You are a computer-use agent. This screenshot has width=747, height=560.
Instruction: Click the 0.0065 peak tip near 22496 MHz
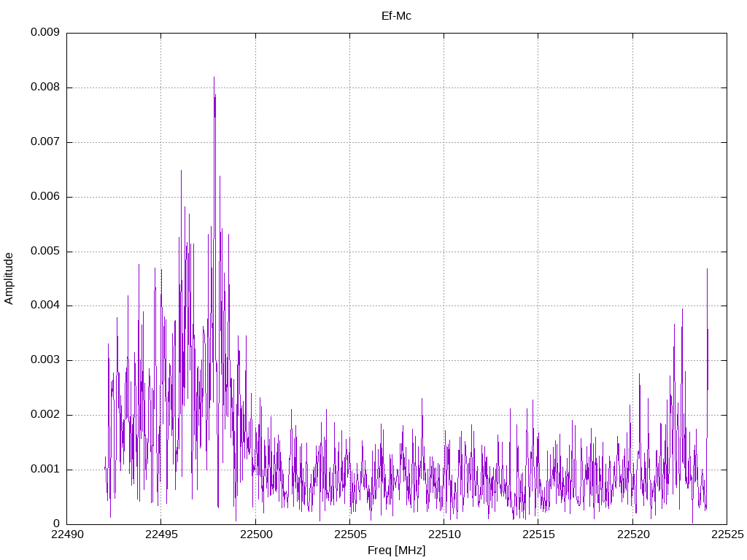coord(181,171)
